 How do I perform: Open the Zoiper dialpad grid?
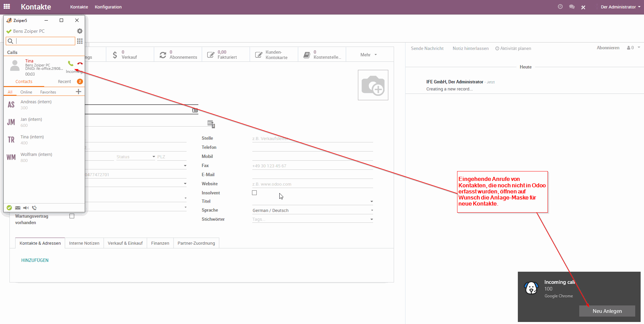pyautogui.click(x=80, y=41)
